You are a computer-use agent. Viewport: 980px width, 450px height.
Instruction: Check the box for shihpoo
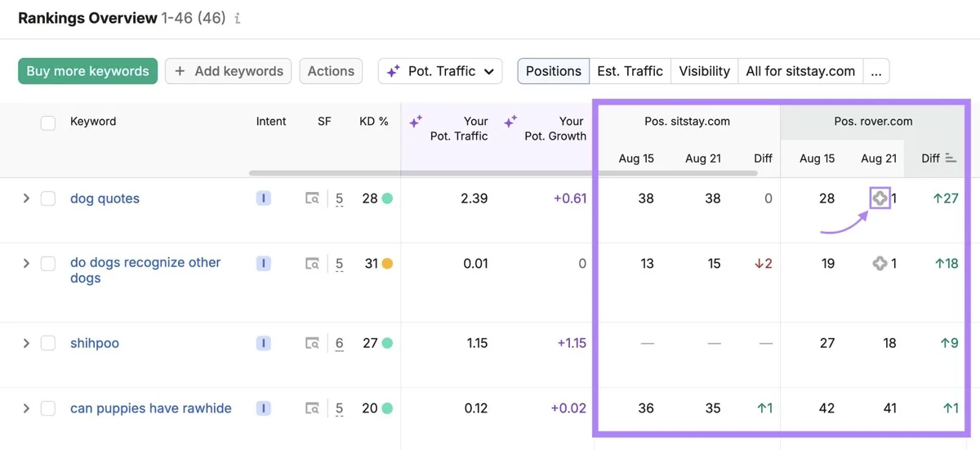pyautogui.click(x=48, y=343)
